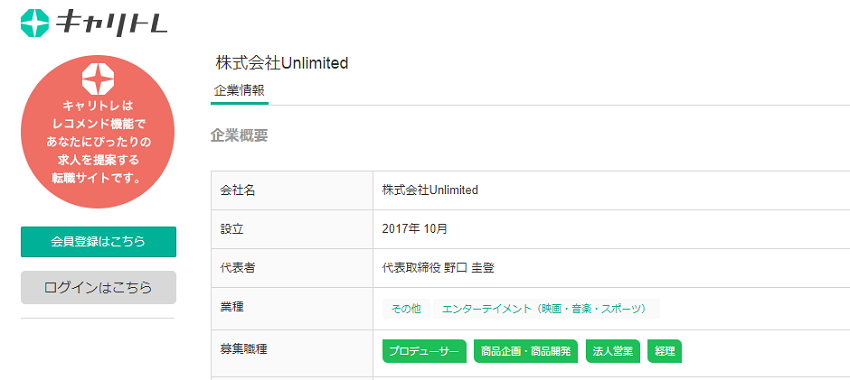850x380 pixels.
Task: Click the 会社名 row label
Action: (x=237, y=190)
